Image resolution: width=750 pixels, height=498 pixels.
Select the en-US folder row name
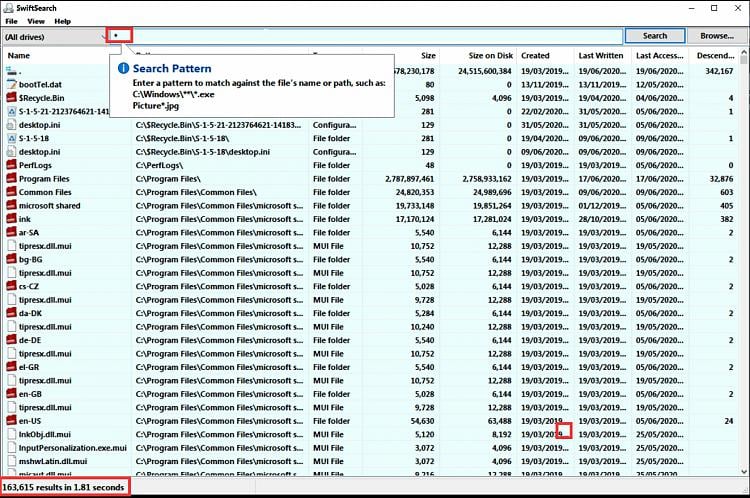(30, 421)
